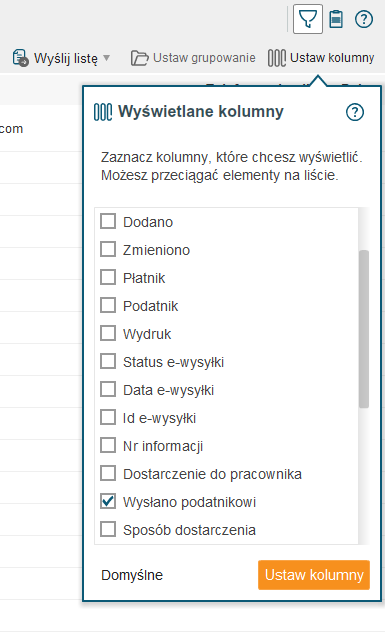Click the Domyślne link
The height and width of the screenshot is (640, 385).
click(x=132, y=575)
